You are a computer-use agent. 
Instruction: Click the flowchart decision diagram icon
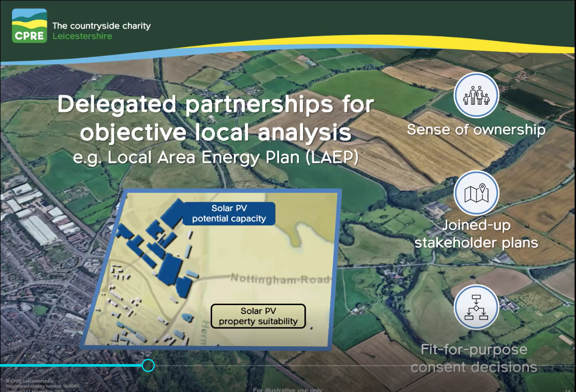pos(477,307)
